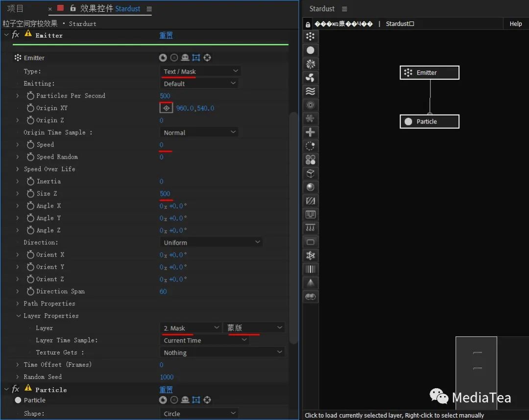Select the Particle node in graph
The width and height of the screenshot is (529, 420).
click(430, 121)
